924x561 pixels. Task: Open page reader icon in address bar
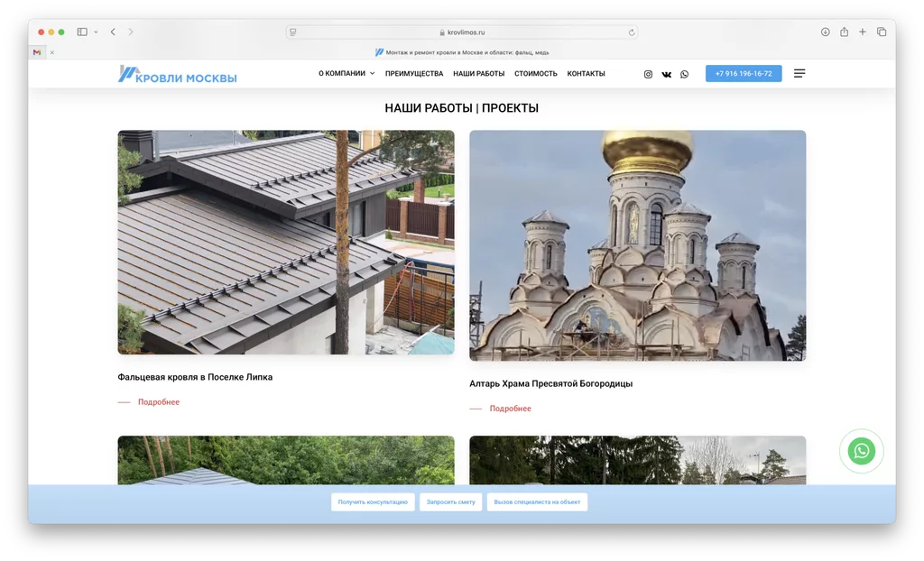click(x=293, y=32)
